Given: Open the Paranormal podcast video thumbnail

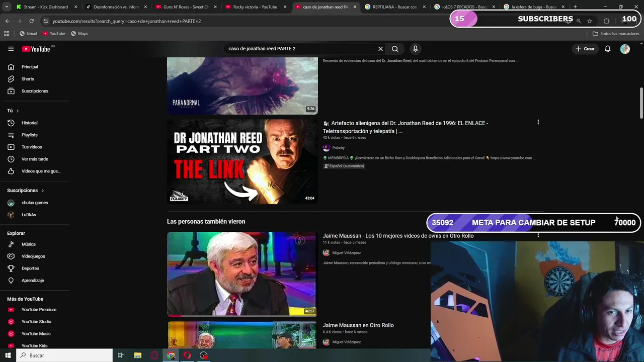Looking at the screenshot, I should point(242,85).
